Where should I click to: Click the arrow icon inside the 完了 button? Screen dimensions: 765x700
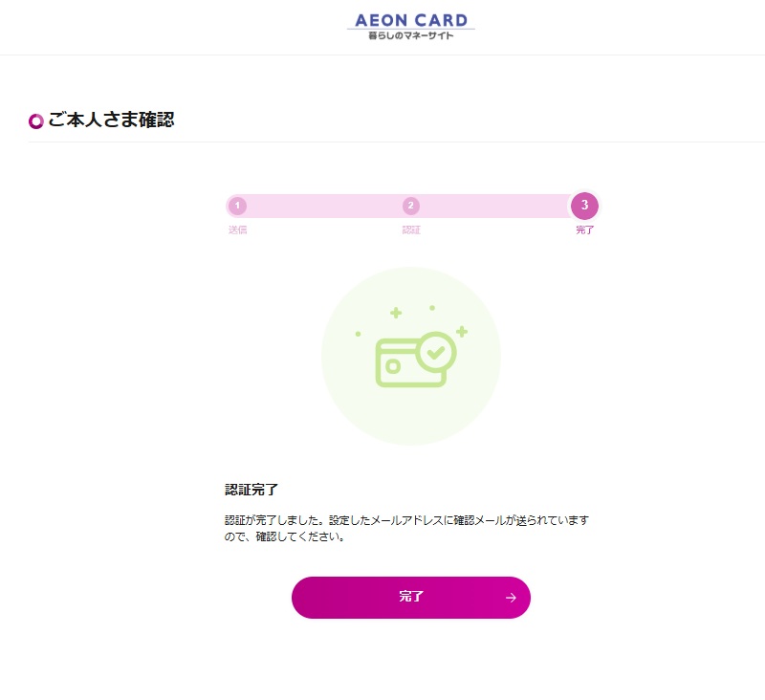(511, 598)
